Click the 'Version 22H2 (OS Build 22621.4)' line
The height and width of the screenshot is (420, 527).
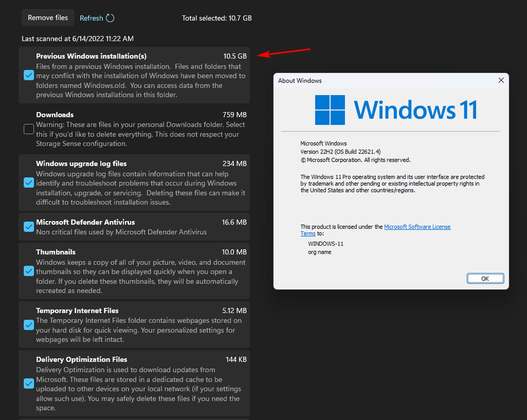tap(341, 152)
